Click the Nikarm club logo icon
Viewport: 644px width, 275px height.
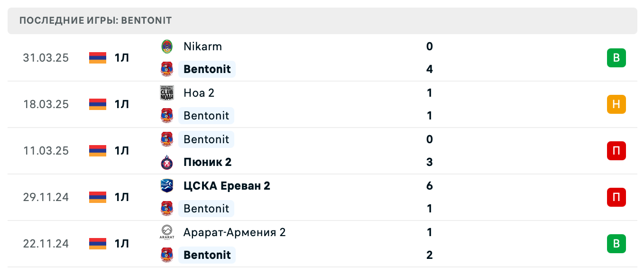[x=167, y=46]
